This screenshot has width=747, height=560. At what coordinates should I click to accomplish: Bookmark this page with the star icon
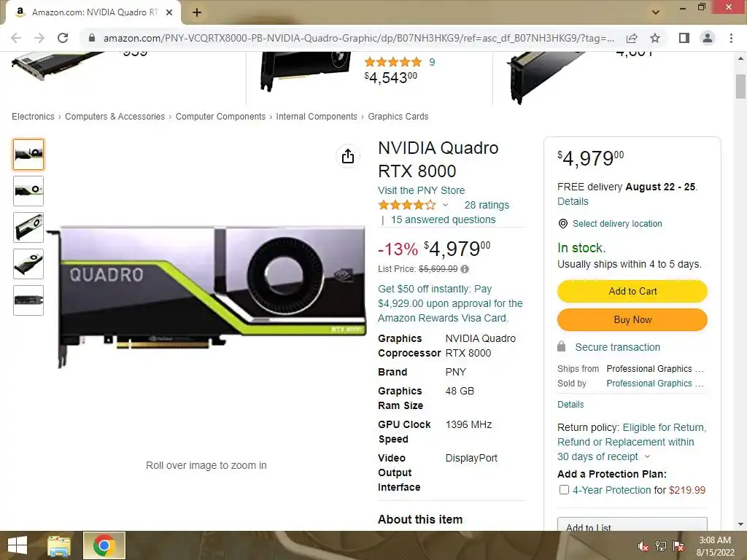click(655, 38)
